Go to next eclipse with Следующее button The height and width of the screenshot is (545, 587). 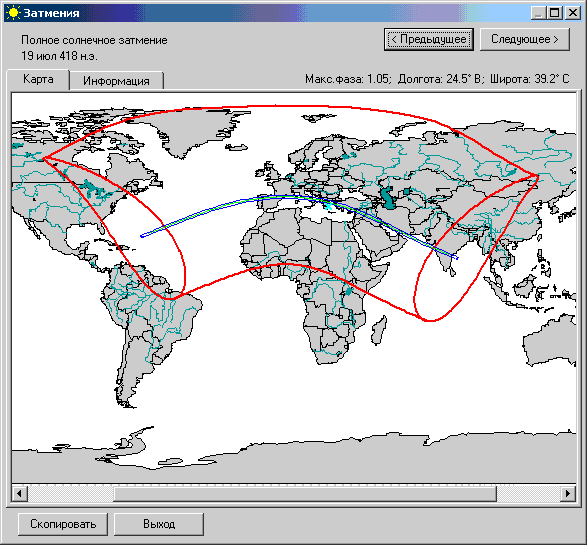click(x=524, y=39)
